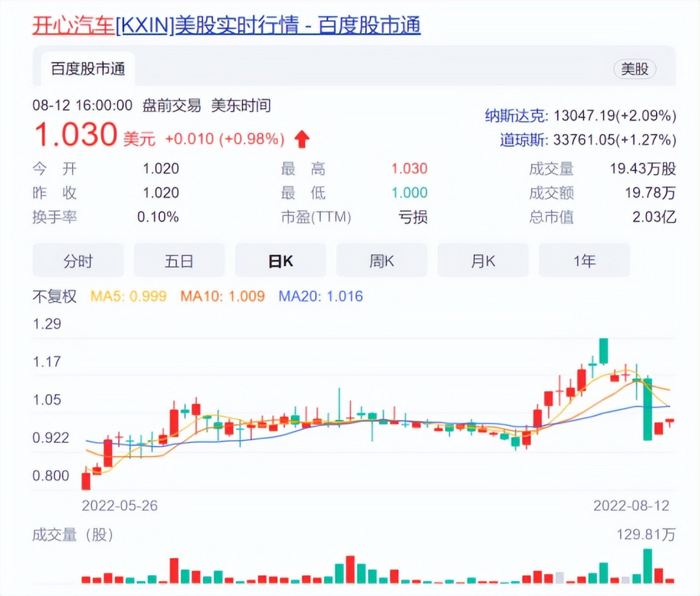700x596 pixels.
Task: Click the large green drop candlestick near 08-12
Action: (x=647, y=409)
